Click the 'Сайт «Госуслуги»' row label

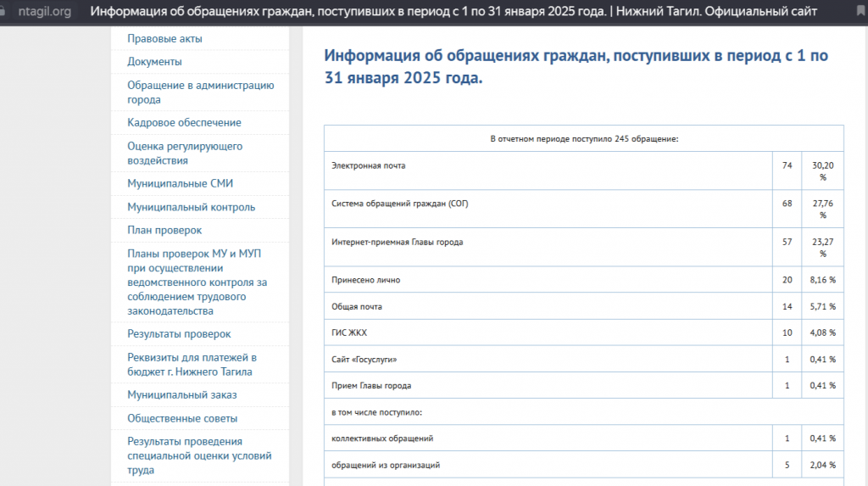364,360
